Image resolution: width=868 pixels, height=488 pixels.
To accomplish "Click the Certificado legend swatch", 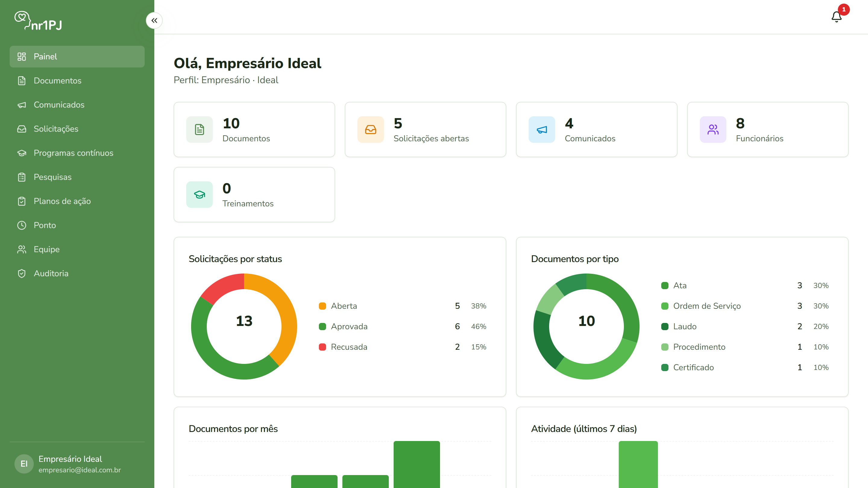I will pyautogui.click(x=665, y=368).
